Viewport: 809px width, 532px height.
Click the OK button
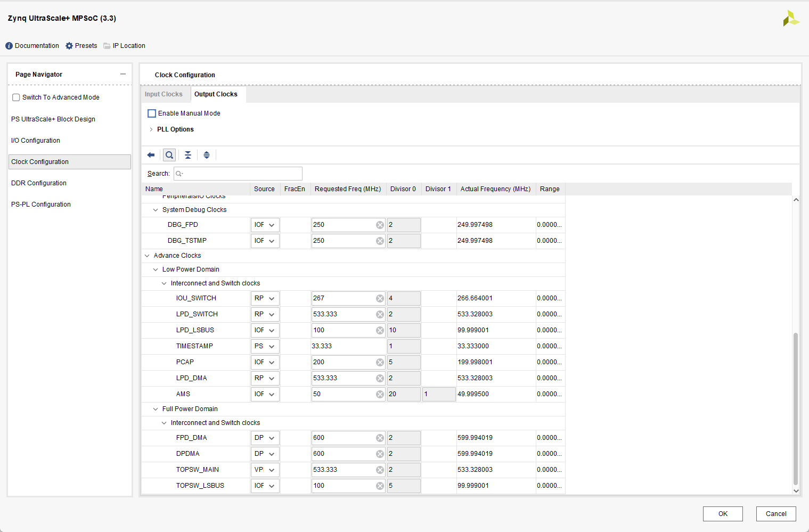(723, 514)
